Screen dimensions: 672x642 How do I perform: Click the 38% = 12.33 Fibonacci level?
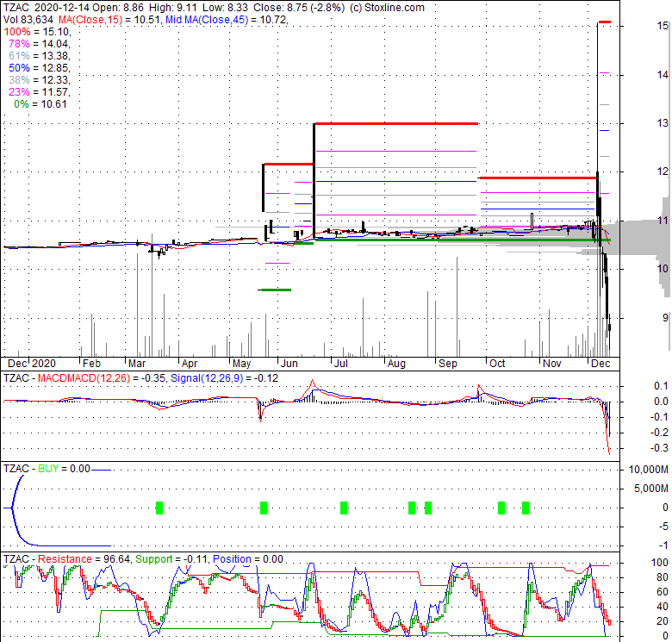(39, 80)
